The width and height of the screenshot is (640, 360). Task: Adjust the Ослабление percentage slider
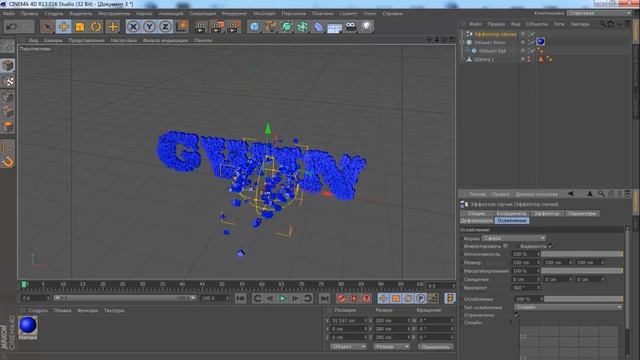tap(584, 299)
